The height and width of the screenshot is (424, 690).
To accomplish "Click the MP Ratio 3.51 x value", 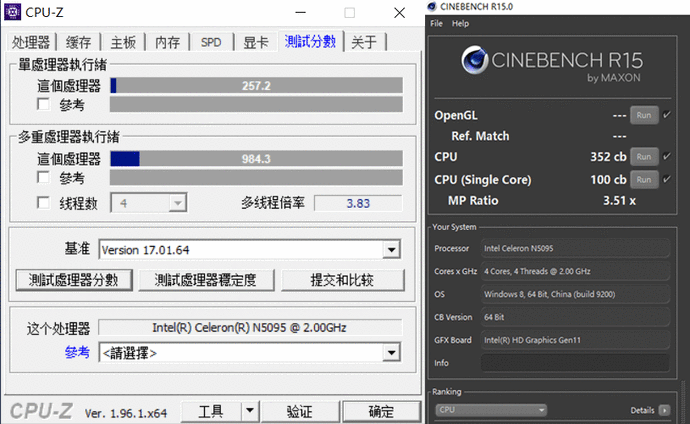I will 619,201.
